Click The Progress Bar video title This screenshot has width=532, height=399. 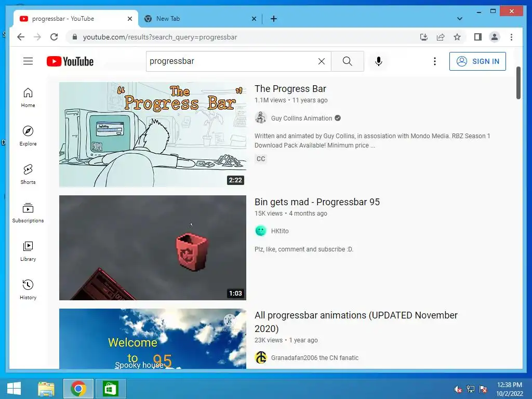290,88
